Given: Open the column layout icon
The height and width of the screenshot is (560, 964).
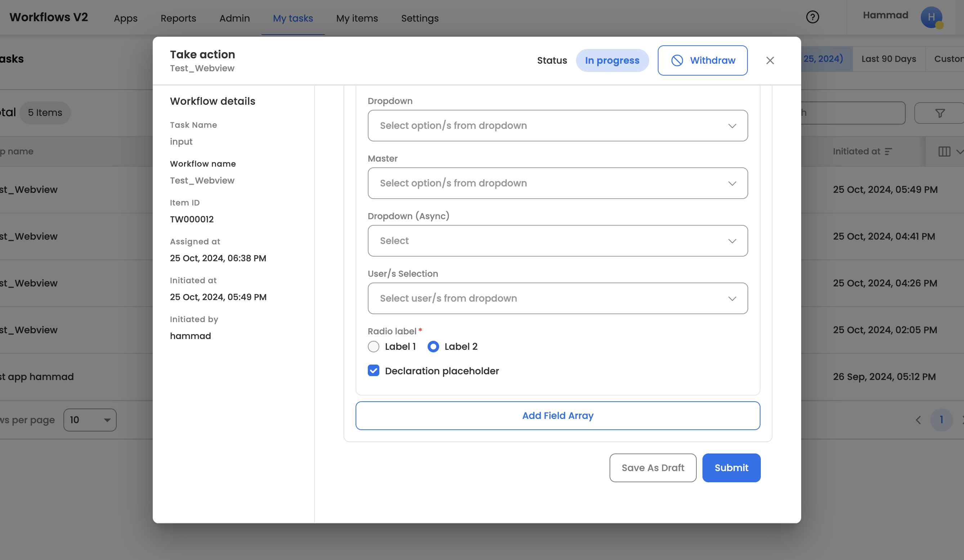Looking at the screenshot, I should 944,152.
